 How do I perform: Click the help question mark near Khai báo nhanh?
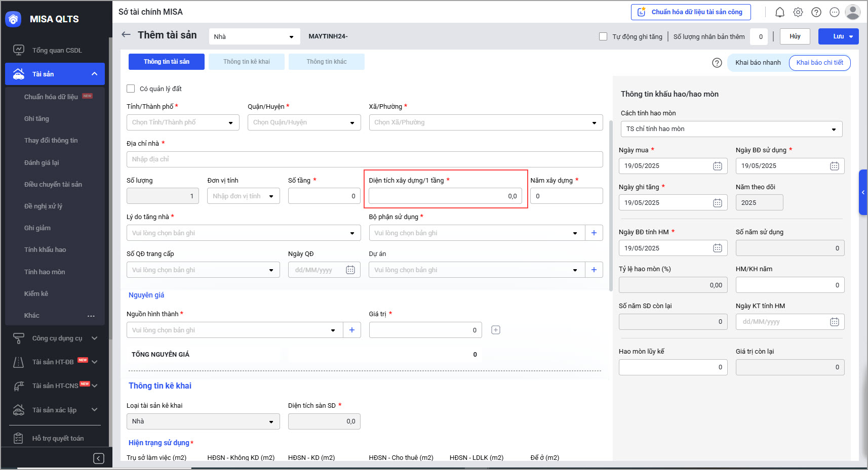pos(717,63)
